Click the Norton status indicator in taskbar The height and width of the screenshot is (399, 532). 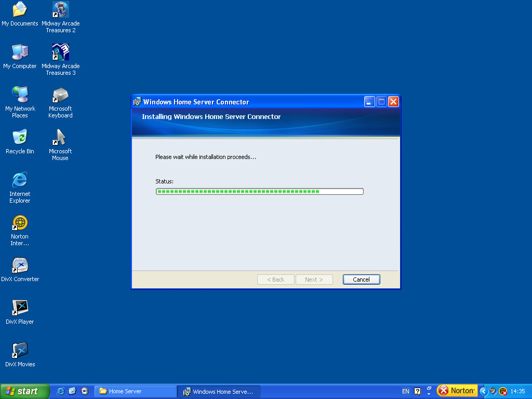tap(457, 391)
